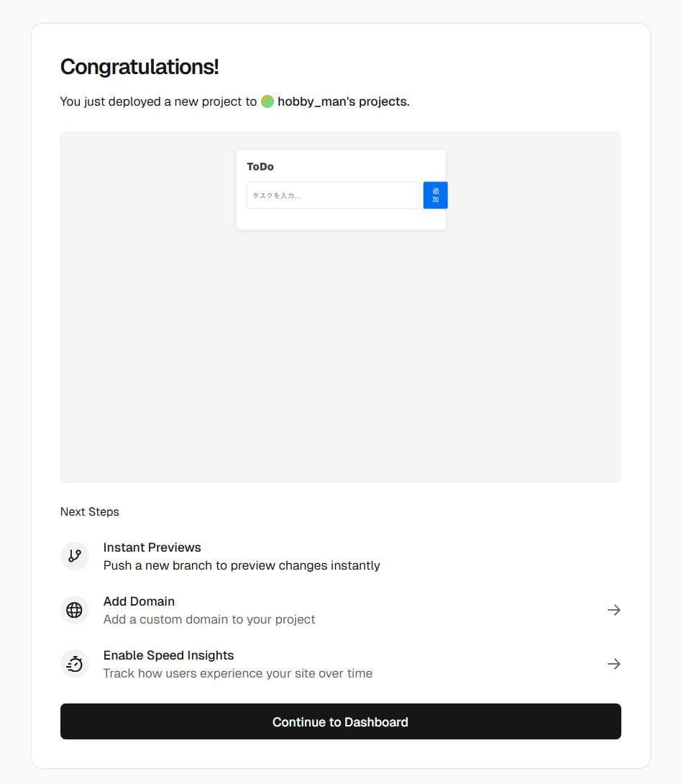Click the Instant Previews title
Image resolution: width=681 pixels, height=784 pixels.
pyautogui.click(x=152, y=547)
